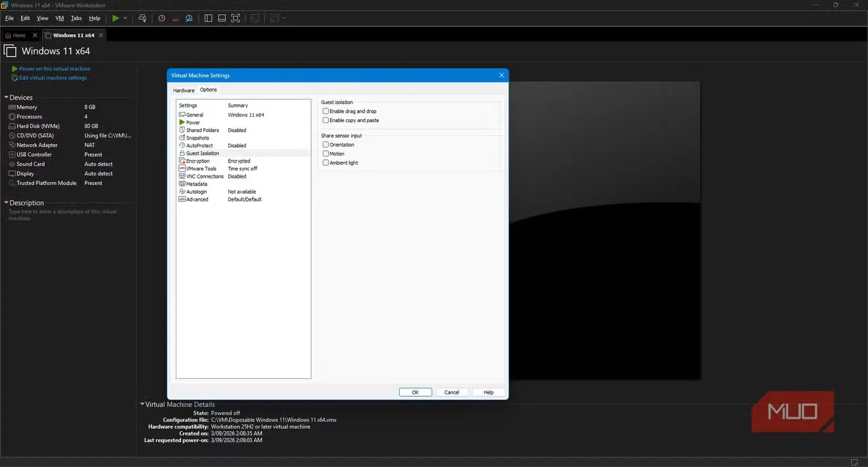Click the send Ctrl+Alt+Del toolbar icon
868x467 pixels.
point(142,18)
